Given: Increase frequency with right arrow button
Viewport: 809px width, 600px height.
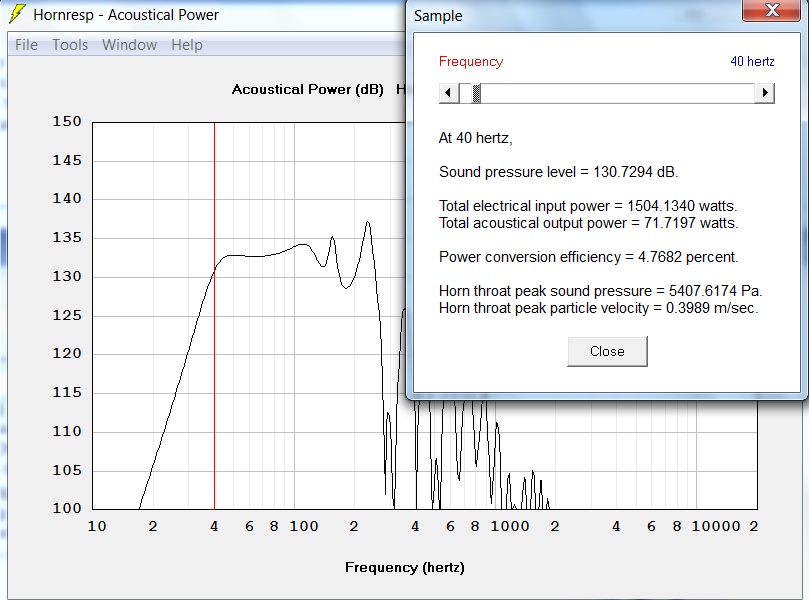Looking at the screenshot, I should [765, 93].
